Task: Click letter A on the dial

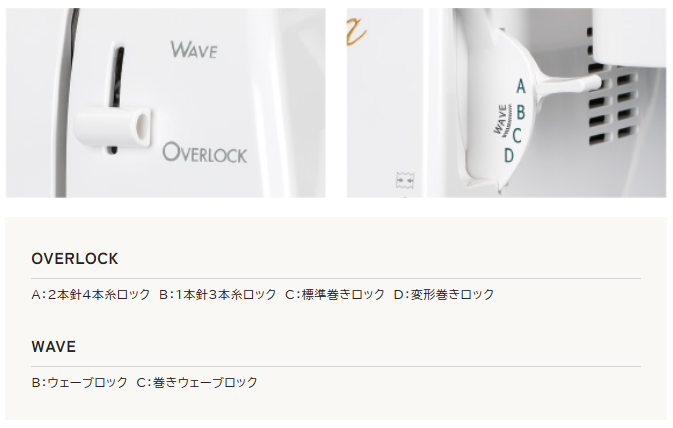Action: 521,87
